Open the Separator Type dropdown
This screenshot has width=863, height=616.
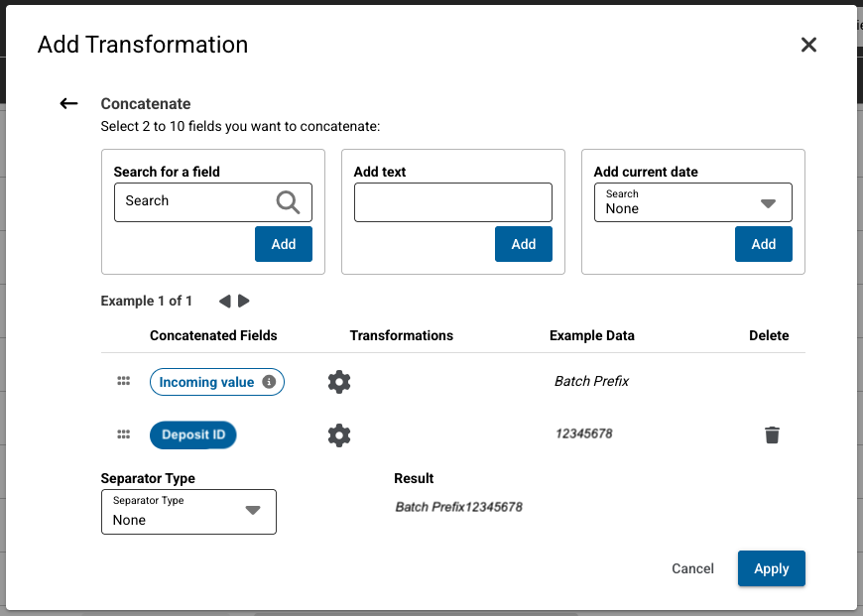tap(188, 512)
